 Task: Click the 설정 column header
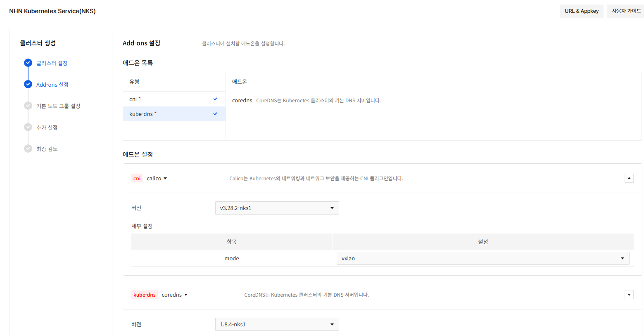(483, 242)
